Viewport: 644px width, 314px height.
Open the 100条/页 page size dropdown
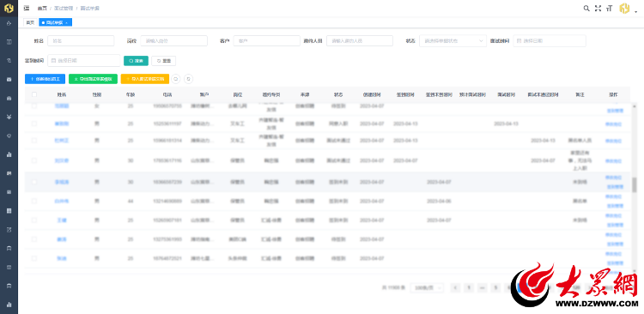click(427, 287)
